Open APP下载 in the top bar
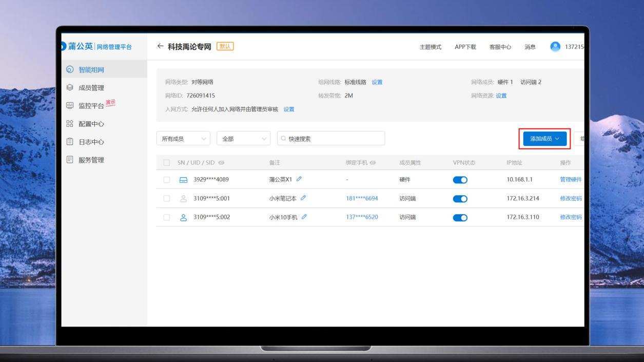The width and height of the screenshot is (644, 362). (465, 47)
